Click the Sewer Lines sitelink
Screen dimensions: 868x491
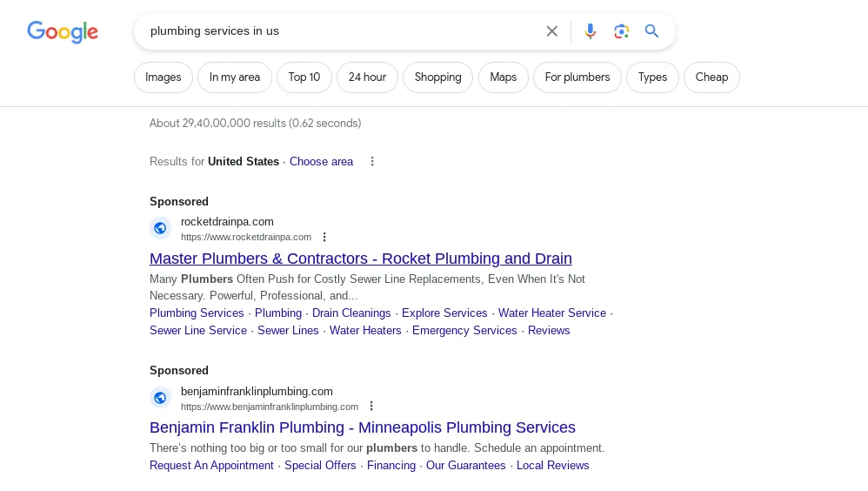[x=288, y=330]
